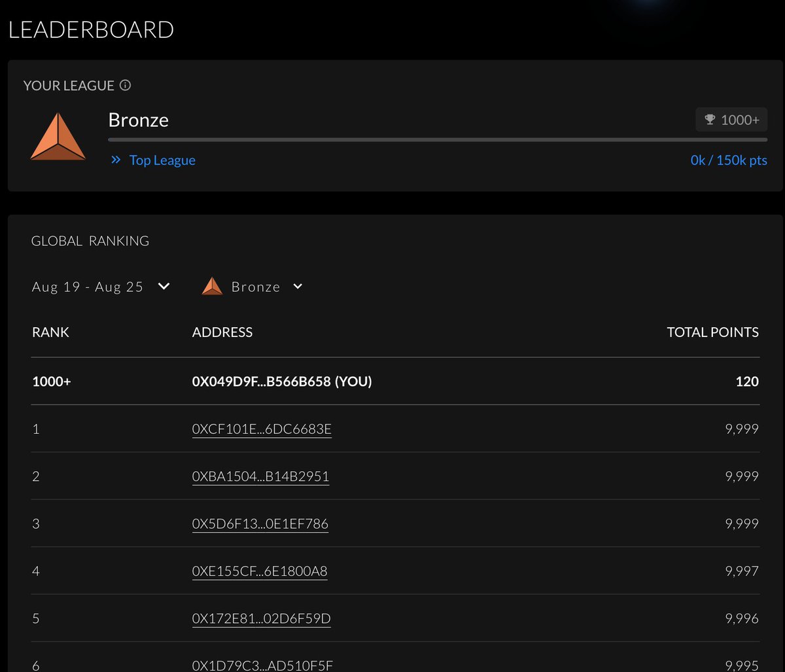Viewport: 785px width, 672px height.
Task: Click the LEADERBOARD page heading
Action: coord(91,29)
